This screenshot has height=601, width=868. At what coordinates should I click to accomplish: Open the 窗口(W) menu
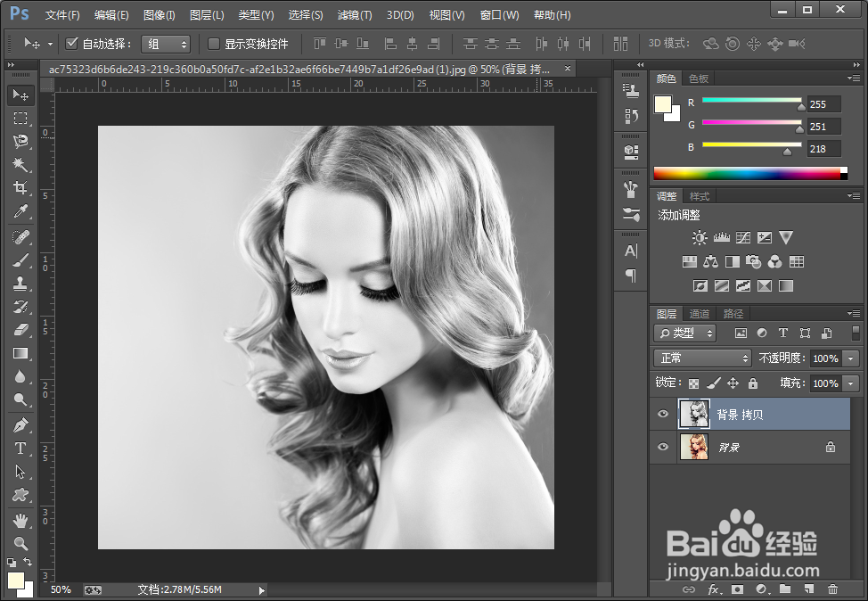[x=499, y=15]
